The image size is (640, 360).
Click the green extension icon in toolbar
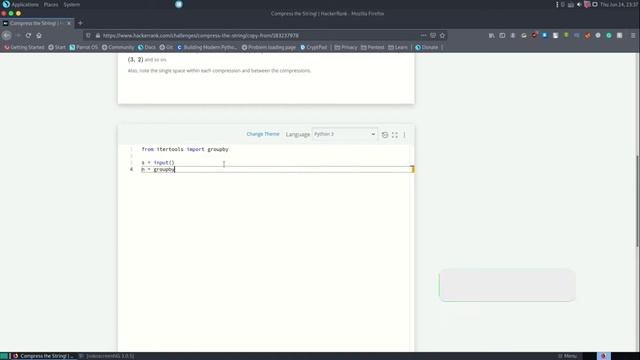click(566, 36)
